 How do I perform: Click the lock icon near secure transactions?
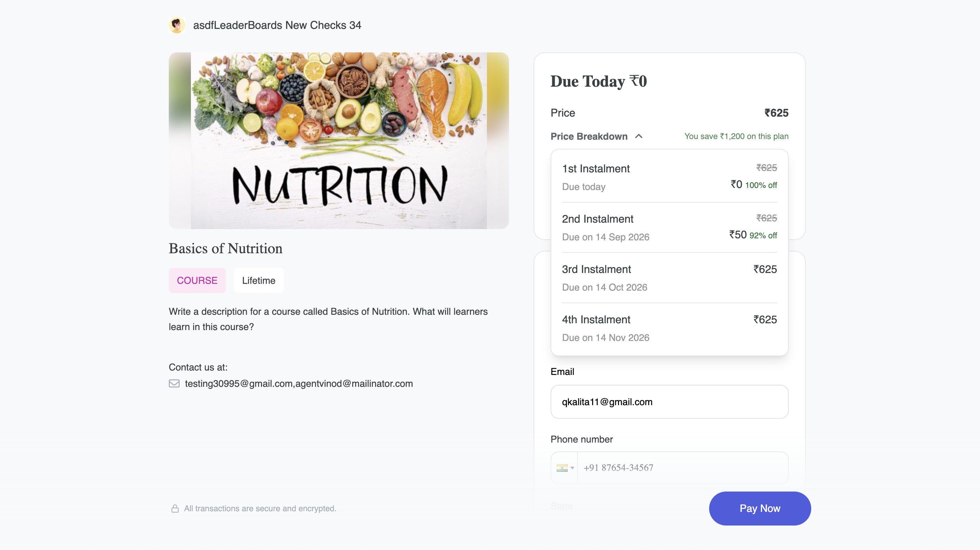pyautogui.click(x=175, y=509)
